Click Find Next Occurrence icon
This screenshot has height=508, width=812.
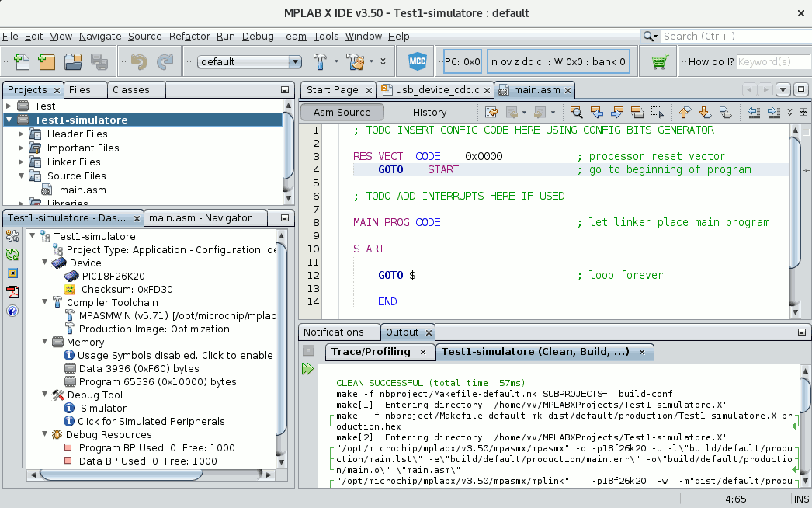pos(617,112)
